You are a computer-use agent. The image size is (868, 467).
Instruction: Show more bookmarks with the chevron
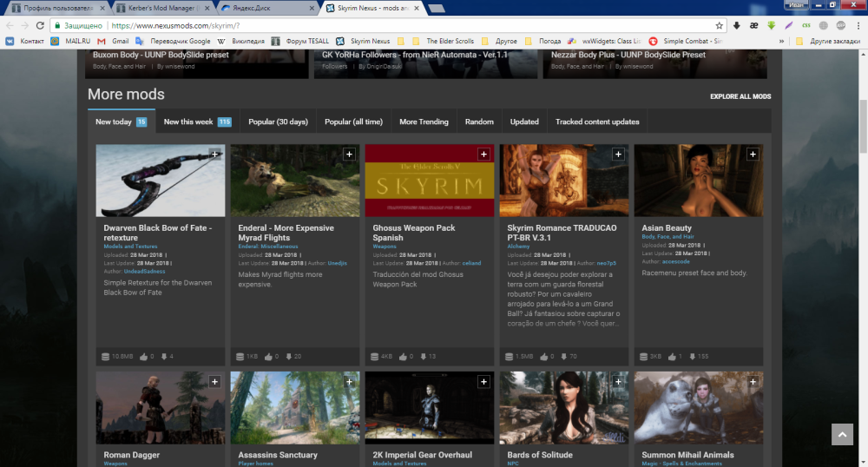[x=782, y=41]
